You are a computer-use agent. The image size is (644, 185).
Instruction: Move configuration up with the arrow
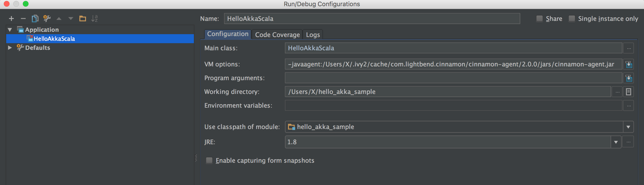tap(59, 18)
